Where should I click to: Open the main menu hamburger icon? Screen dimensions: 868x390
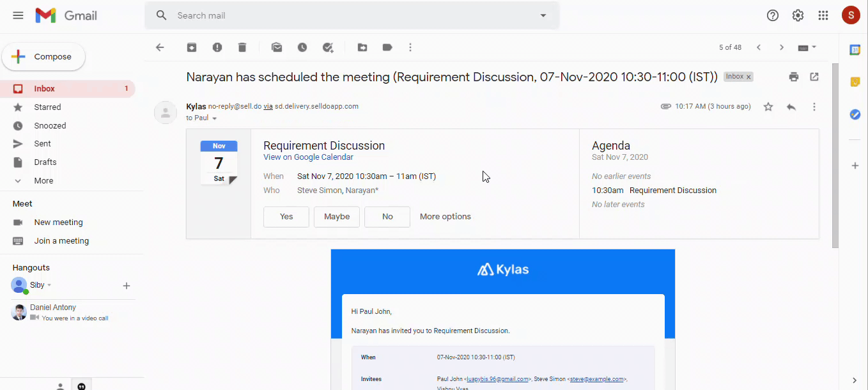(x=18, y=15)
